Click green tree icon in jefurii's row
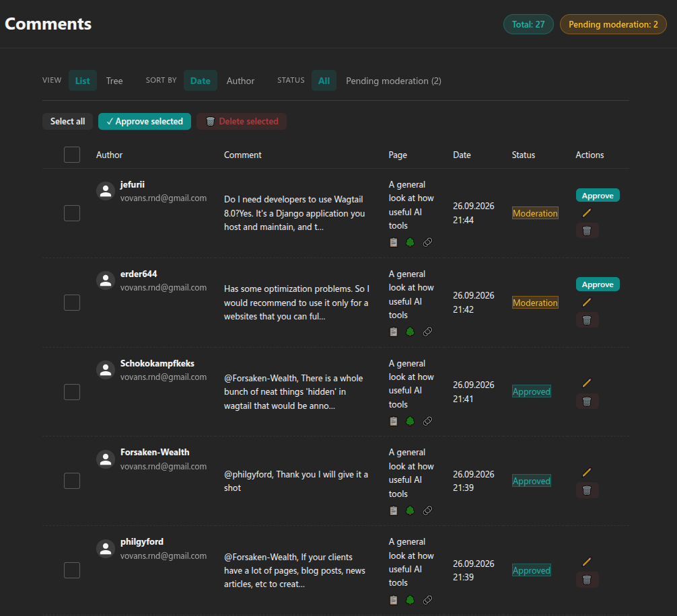Viewport: 677px width, 616px height. tap(411, 242)
